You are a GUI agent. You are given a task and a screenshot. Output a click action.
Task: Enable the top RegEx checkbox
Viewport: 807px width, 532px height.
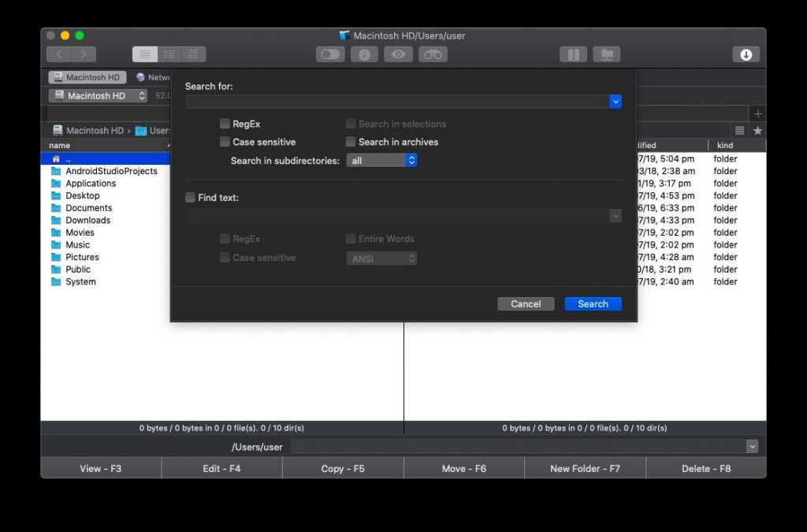225,124
